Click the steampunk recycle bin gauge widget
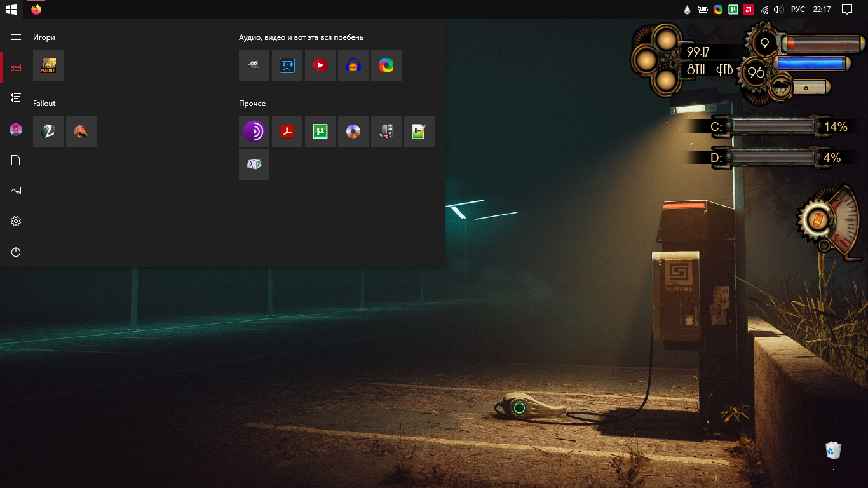The width and height of the screenshot is (868, 488). [829, 220]
